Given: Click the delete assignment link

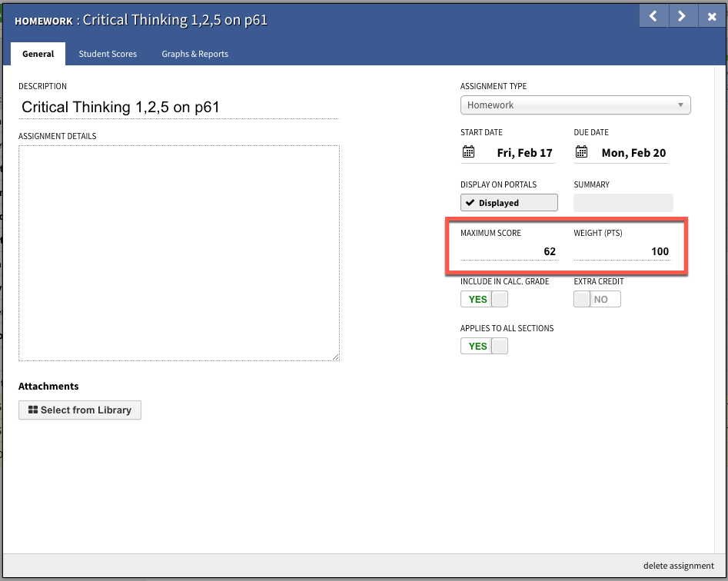Looking at the screenshot, I should coord(678,566).
